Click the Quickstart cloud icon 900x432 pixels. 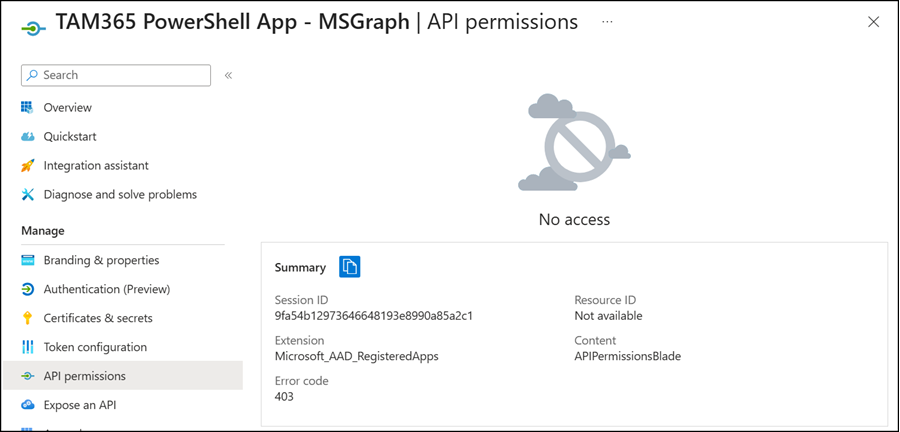point(28,137)
